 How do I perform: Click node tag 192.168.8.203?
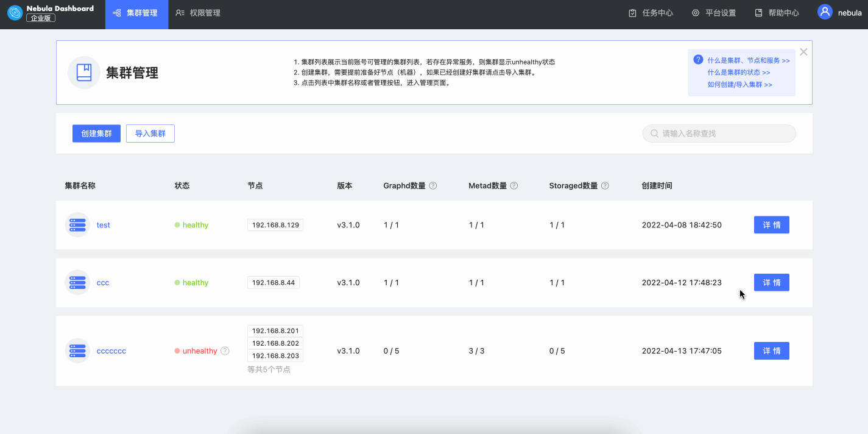point(275,356)
